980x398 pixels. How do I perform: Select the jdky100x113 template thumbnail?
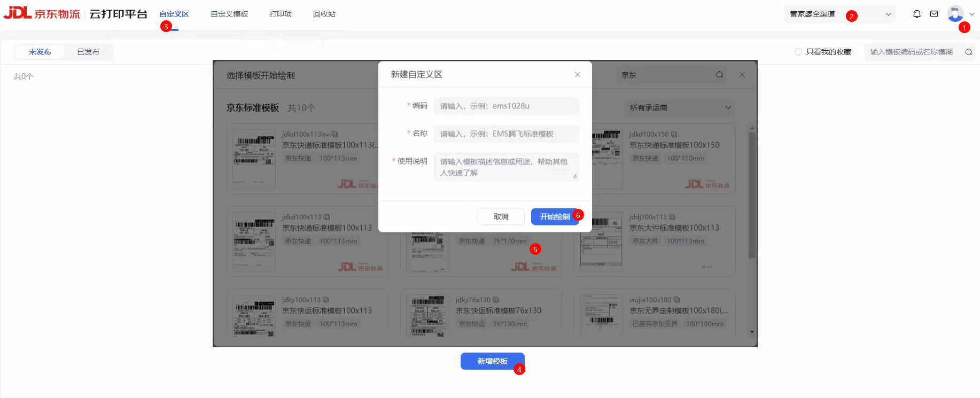pos(254,317)
